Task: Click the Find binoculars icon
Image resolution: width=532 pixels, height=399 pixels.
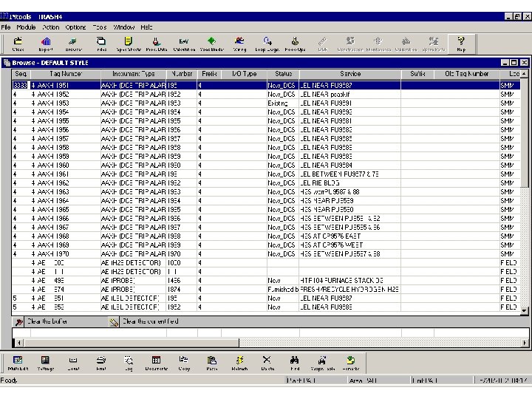Action: click(x=295, y=363)
